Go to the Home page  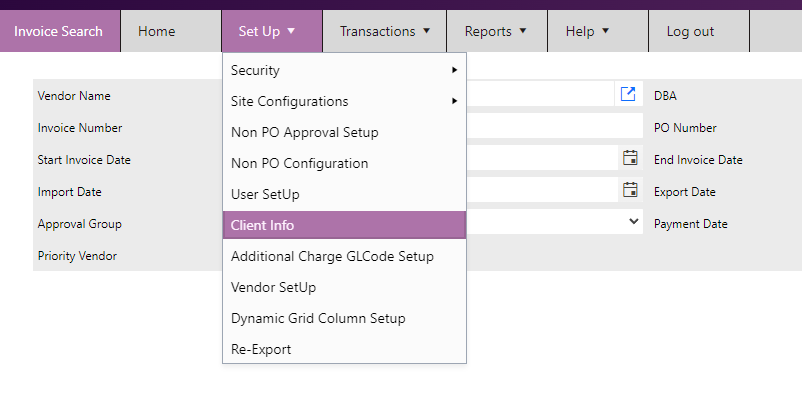click(156, 31)
